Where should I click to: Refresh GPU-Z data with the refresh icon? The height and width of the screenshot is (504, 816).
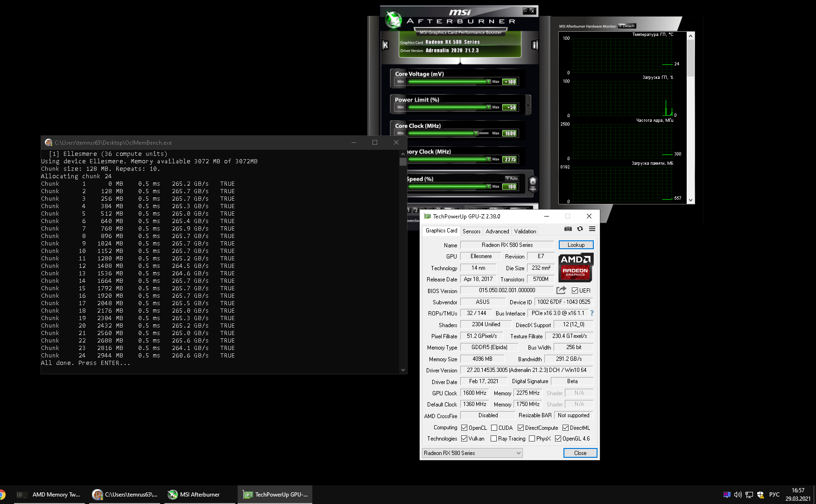click(580, 229)
